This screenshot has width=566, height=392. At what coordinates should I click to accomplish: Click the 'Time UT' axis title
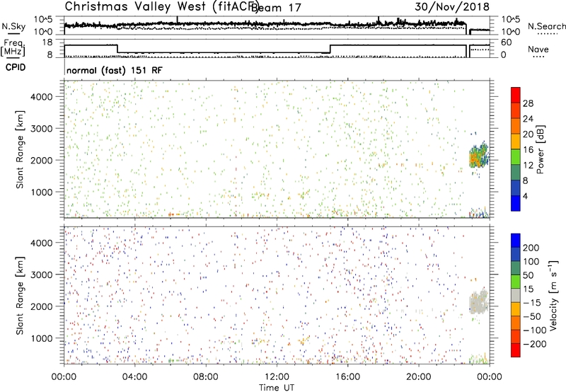pos(277,388)
